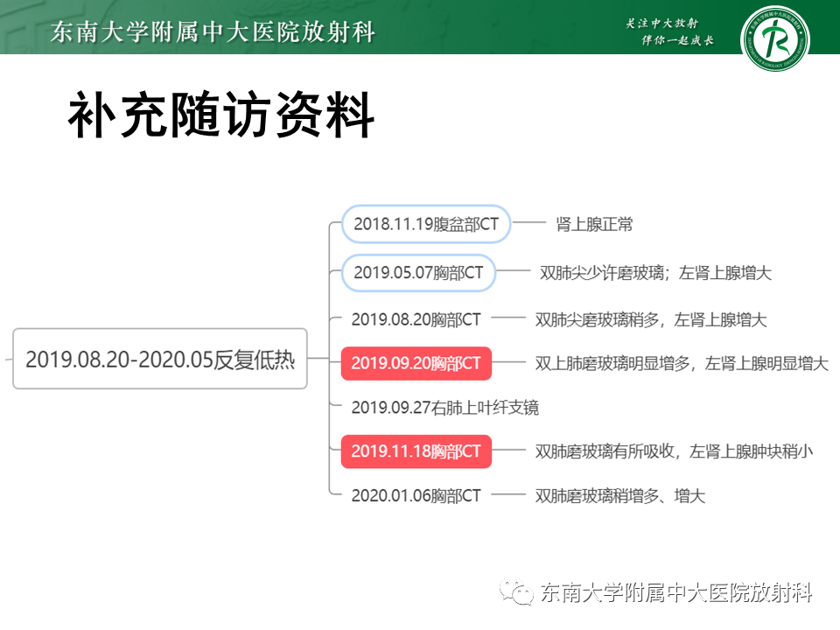Click the slide title 补充随访资料
Screen dimensions: 840x630
click(221, 115)
